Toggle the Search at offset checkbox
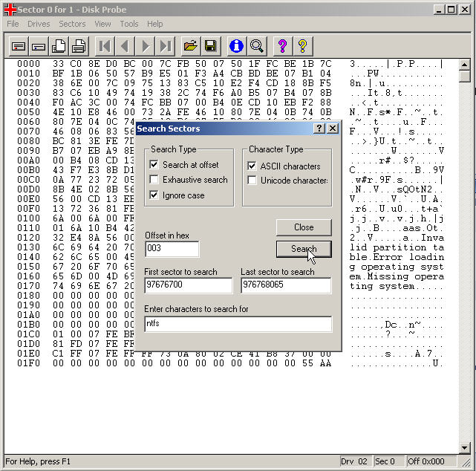 pos(154,165)
